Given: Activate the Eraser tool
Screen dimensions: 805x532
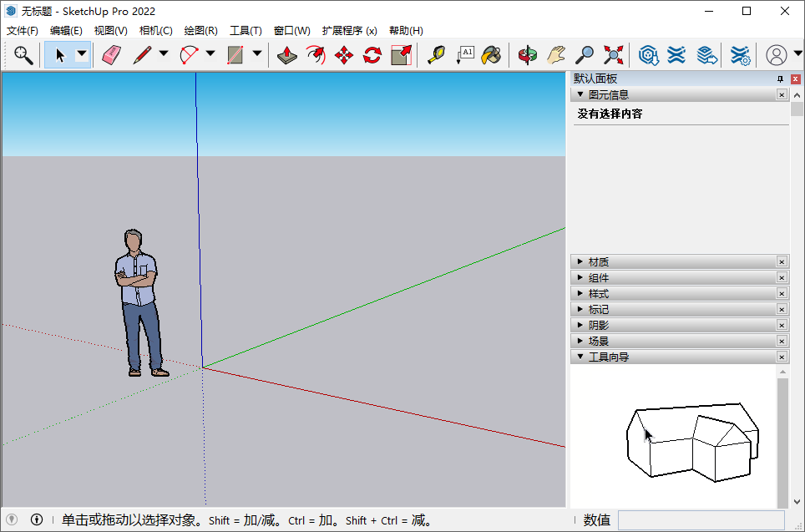Looking at the screenshot, I should point(111,55).
